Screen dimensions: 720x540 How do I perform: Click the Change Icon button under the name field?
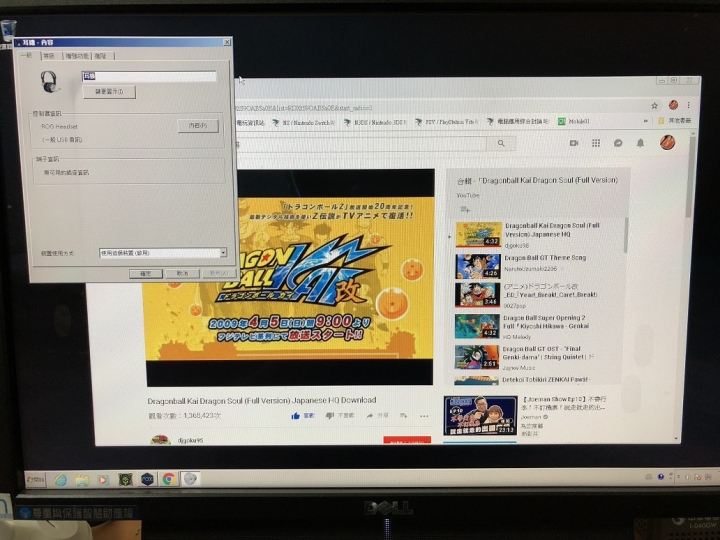pos(109,92)
